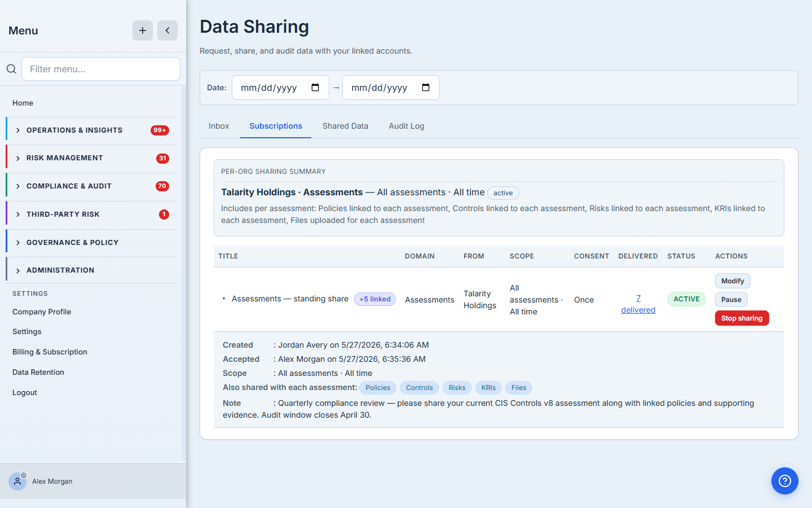The width and height of the screenshot is (812, 508).
Task: Open the Inbox tab
Action: tap(219, 126)
